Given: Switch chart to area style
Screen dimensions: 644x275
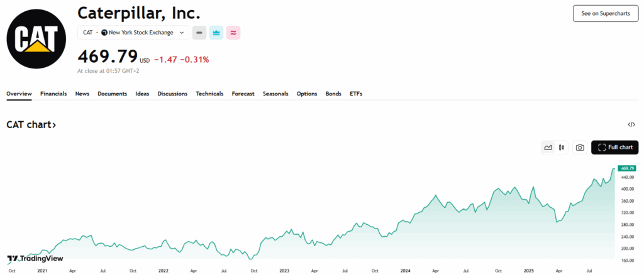Looking at the screenshot, I should (x=548, y=148).
